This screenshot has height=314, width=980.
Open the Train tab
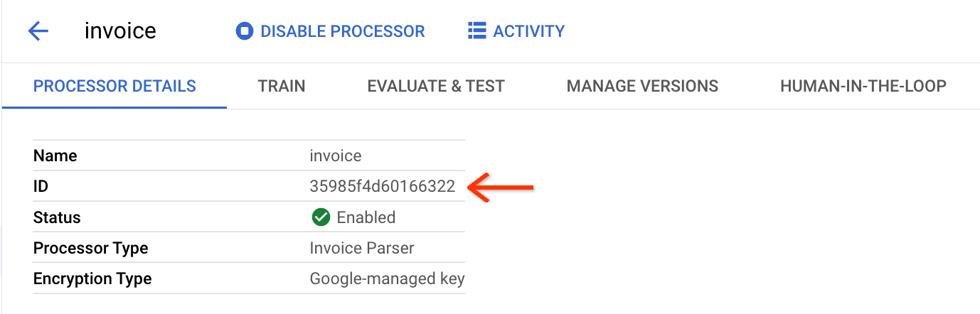click(x=282, y=87)
